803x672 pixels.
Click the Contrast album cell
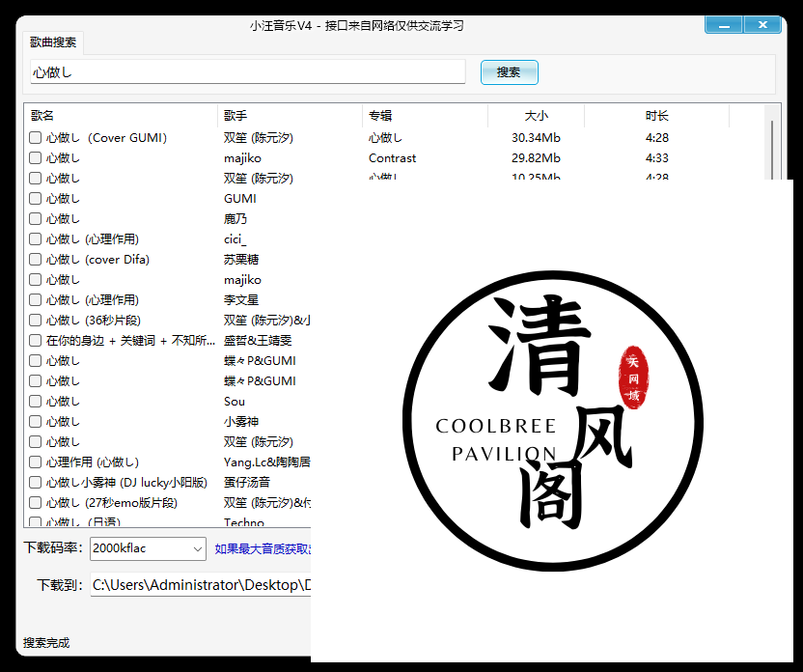click(x=392, y=157)
